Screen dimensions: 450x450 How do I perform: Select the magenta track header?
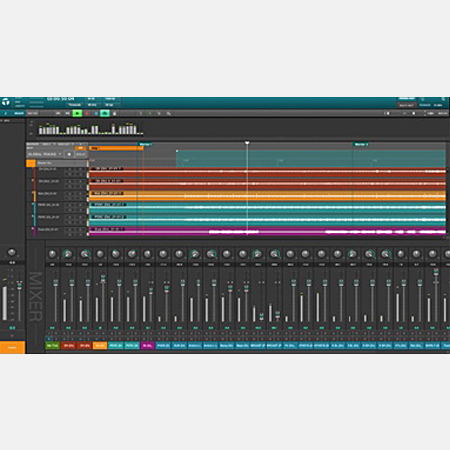[x=60, y=232]
